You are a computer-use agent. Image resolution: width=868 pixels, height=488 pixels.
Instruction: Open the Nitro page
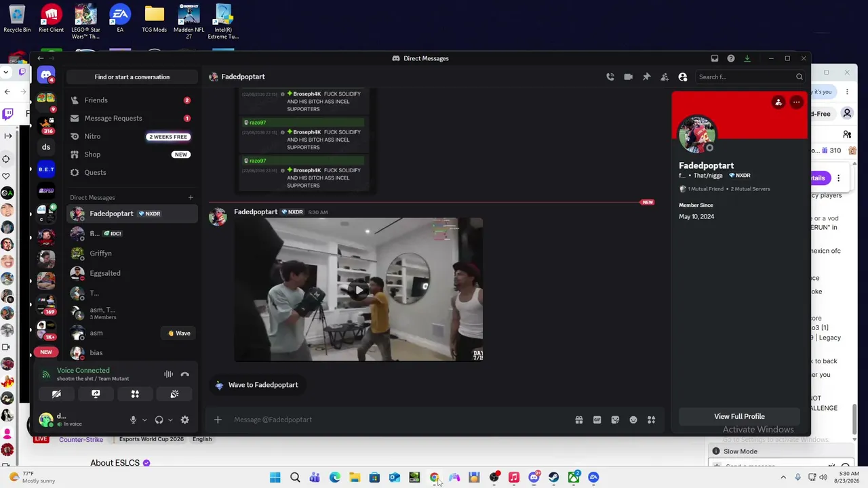[x=131, y=136]
